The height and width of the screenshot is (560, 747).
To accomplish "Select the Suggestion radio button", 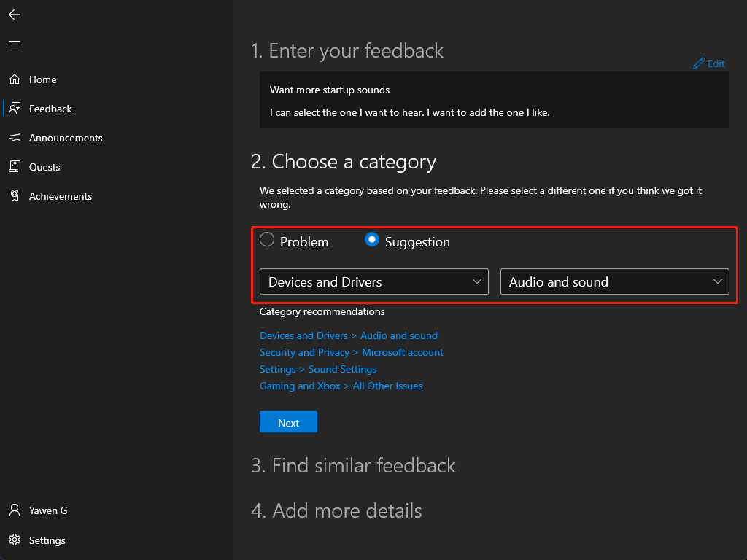I will pyautogui.click(x=372, y=239).
